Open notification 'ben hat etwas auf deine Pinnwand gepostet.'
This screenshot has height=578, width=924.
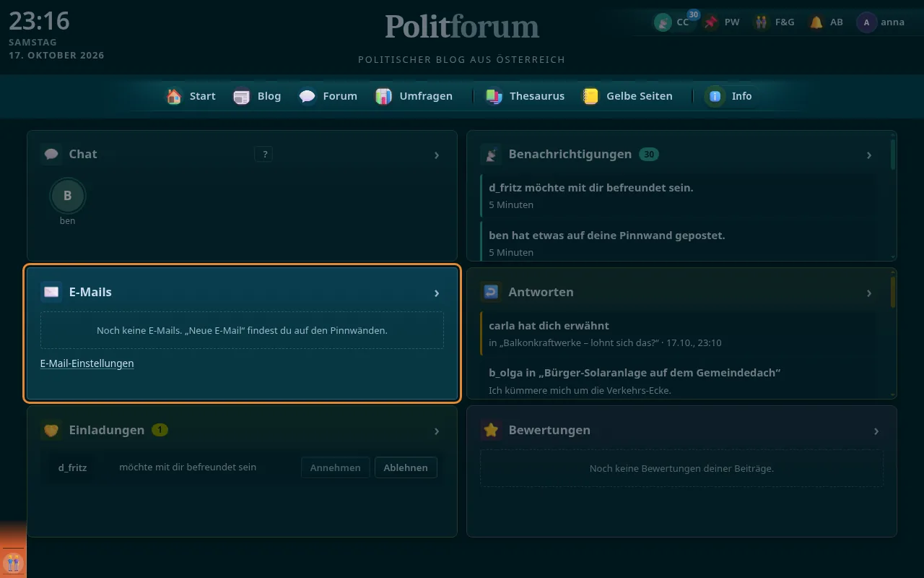[679, 241]
